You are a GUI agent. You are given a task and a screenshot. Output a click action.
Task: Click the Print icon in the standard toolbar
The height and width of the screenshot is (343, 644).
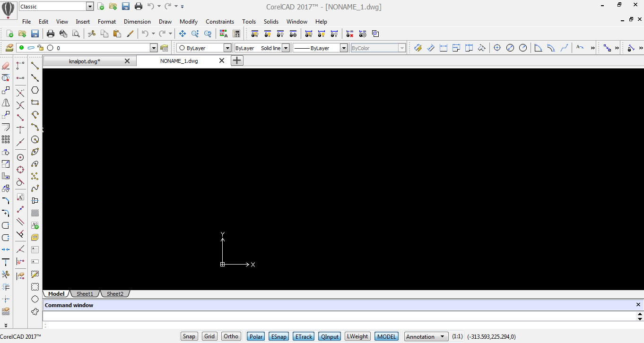click(51, 34)
